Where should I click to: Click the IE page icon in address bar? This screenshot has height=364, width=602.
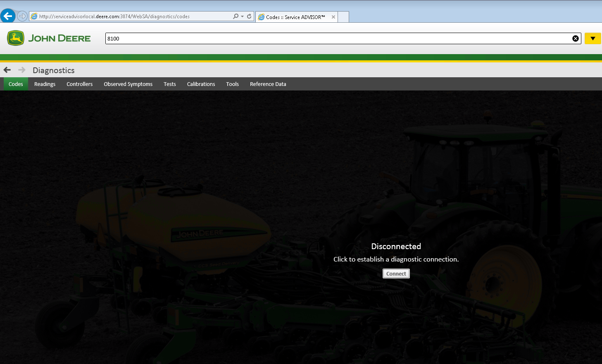[x=34, y=16]
